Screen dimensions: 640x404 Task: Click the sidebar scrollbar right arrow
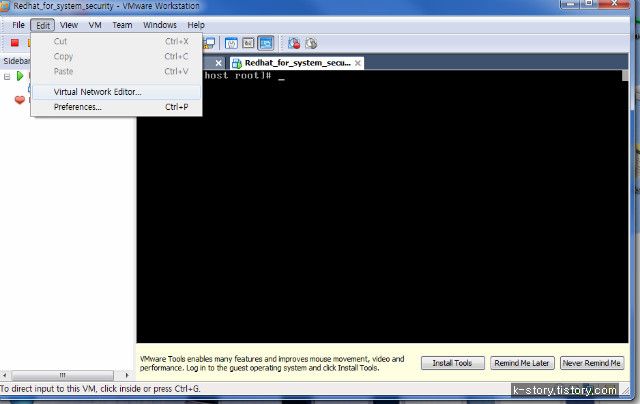127,375
